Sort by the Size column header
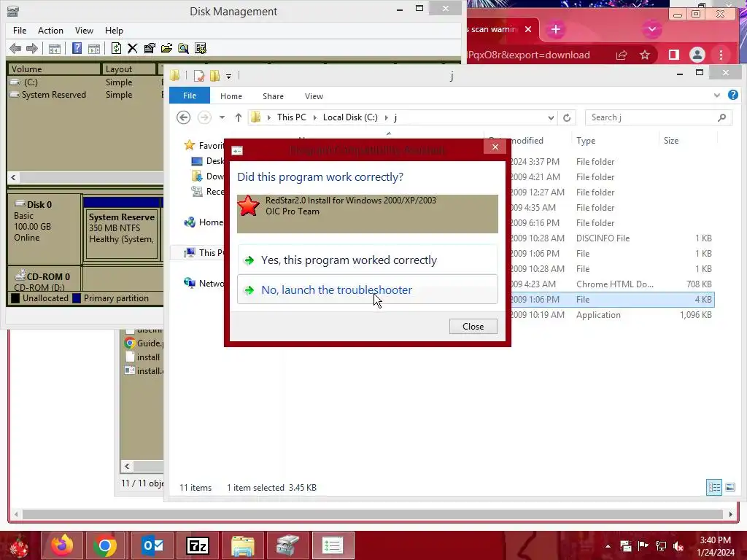The height and width of the screenshot is (560, 747). (688, 141)
